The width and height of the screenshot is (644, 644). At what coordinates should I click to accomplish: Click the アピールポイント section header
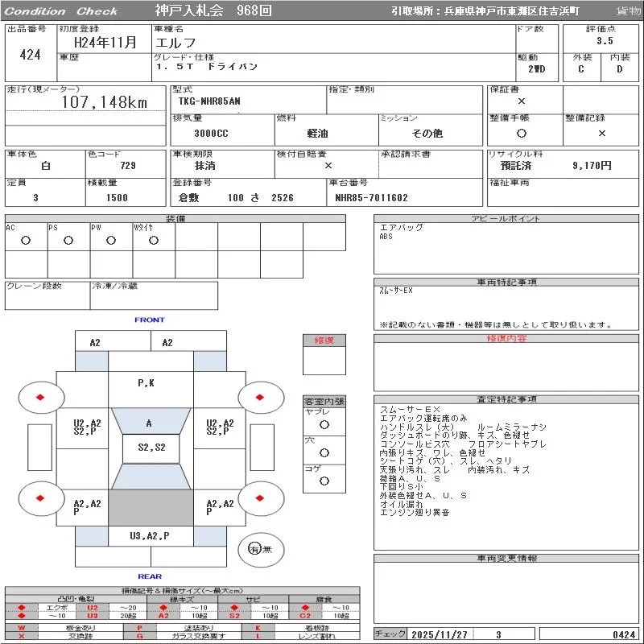[507, 219]
